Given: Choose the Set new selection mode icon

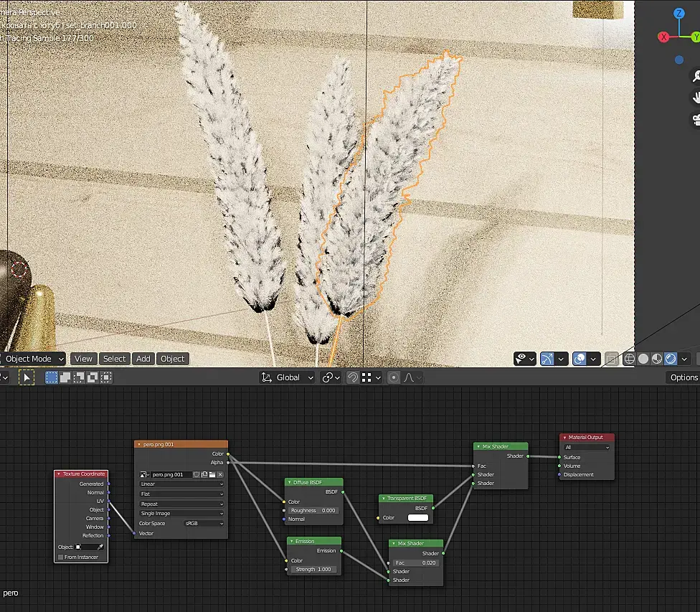Looking at the screenshot, I should click(x=52, y=378).
